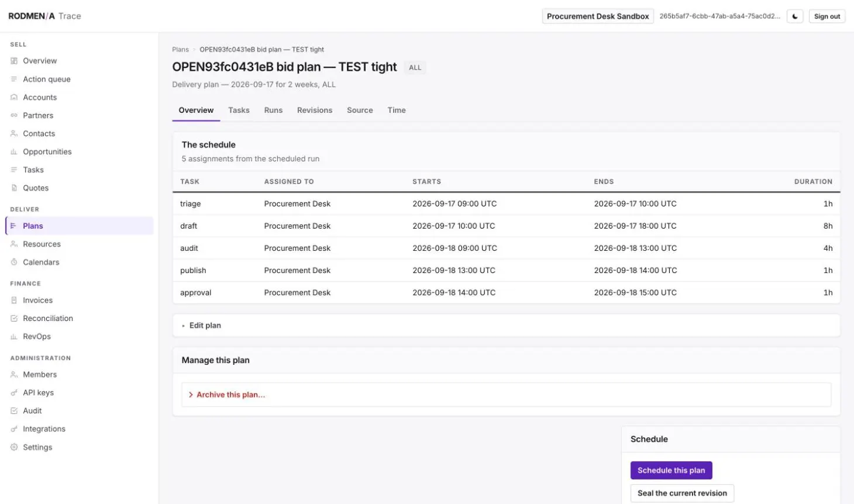This screenshot has height=504, width=854.
Task: Click the API keys key icon
Action: tap(14, 392)
